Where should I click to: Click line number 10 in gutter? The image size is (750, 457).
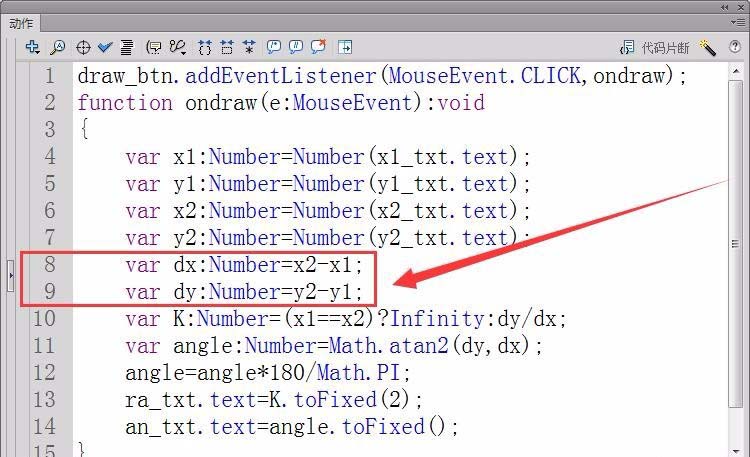(x=44, y=319)
